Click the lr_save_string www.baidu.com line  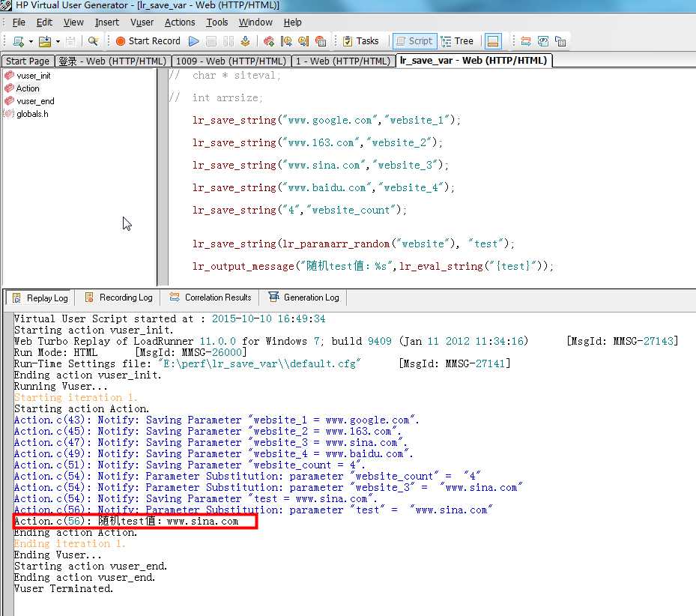323,188
